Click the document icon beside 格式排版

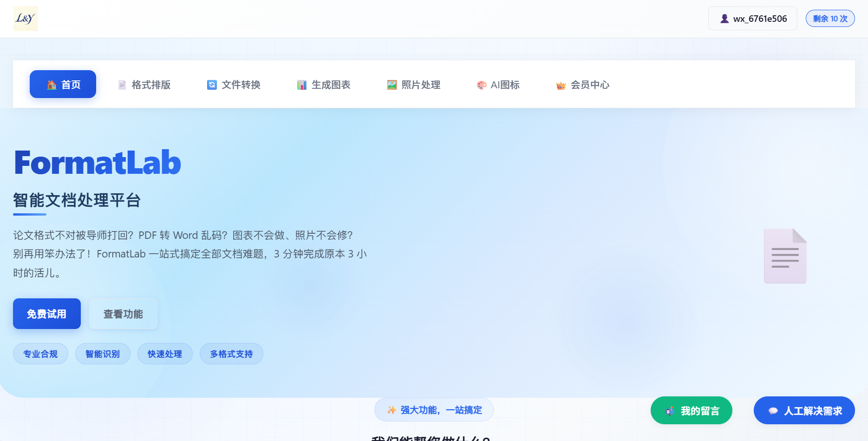pos(122,85)
